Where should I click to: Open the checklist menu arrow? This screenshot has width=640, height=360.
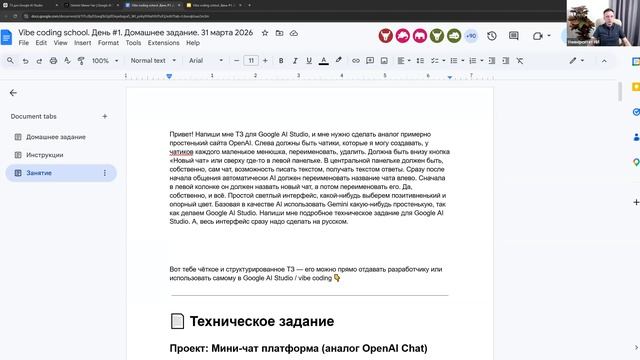444,60
